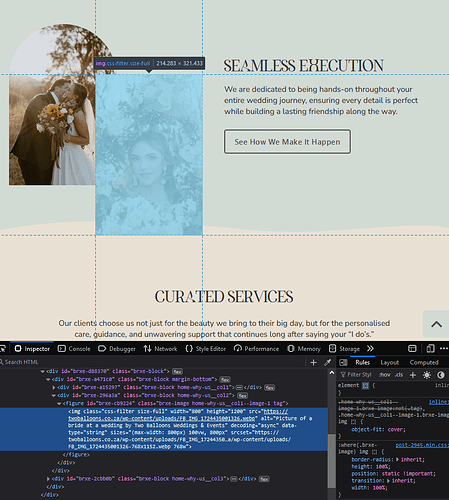
Task: Switch to the Console tab
Action: [x=74, y=349]
